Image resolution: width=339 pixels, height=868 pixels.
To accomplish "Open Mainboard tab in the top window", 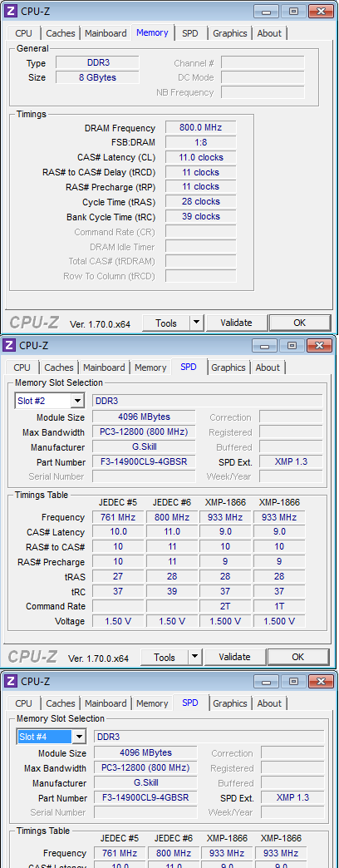I will (106, 33).
